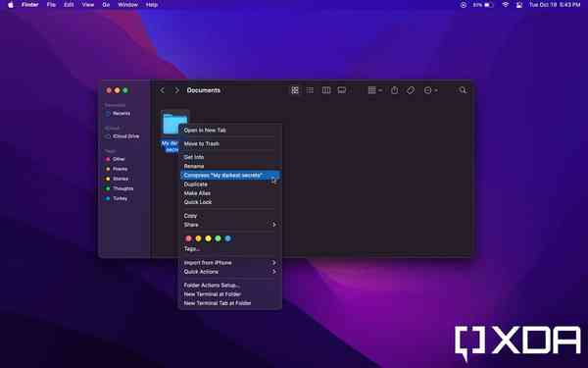Go forward with the right chevron

pos(177,90)
